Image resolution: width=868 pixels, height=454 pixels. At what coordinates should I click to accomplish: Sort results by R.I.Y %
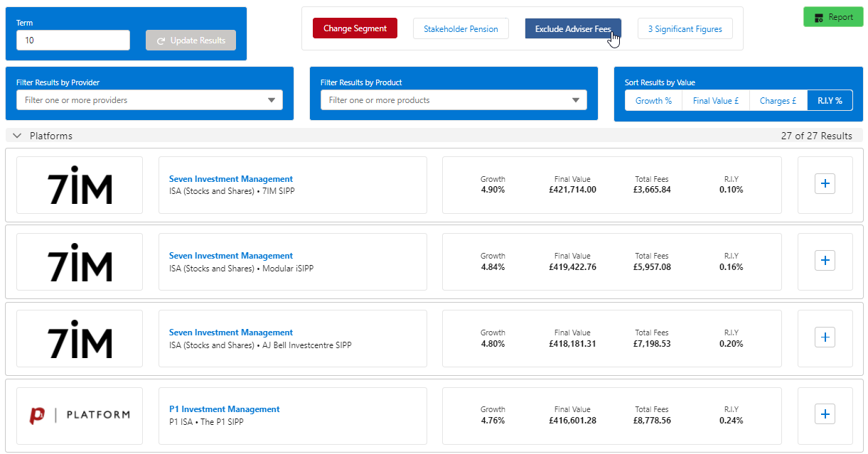(x=830, y=101)
